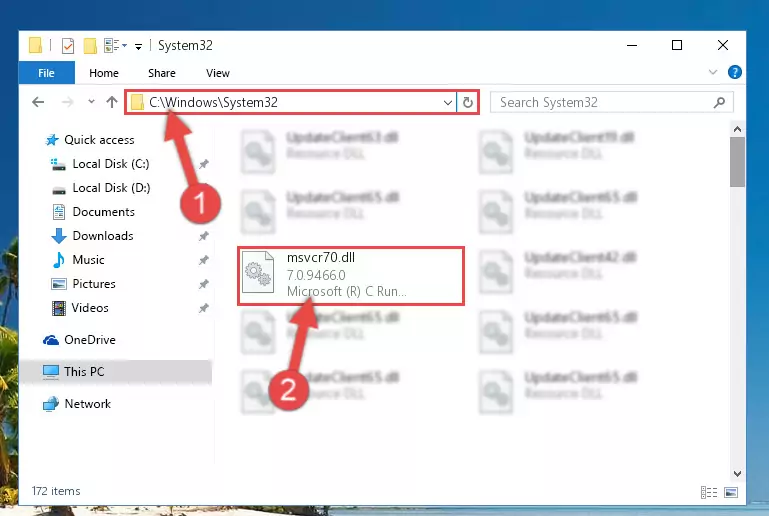The height and width of the screenshot is (516, 769).
Task: Open Videos in the sidebar
Action: point(80,308)
